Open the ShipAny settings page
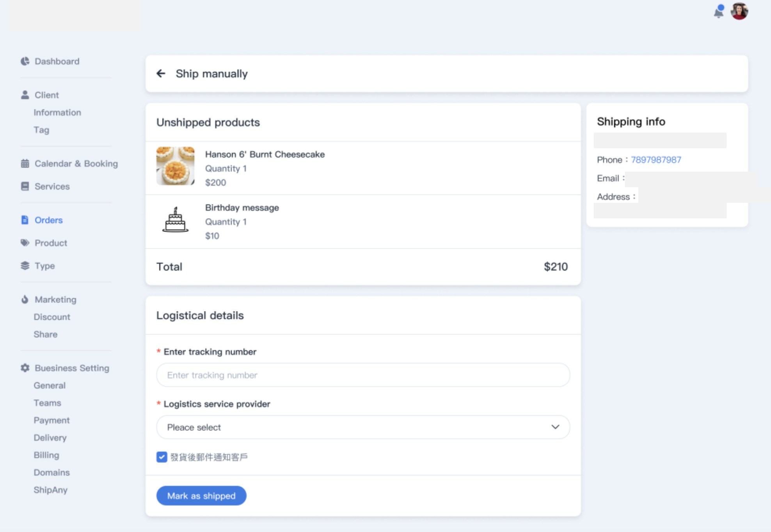This screenshot has height=532, width=771. click(50, 490)
